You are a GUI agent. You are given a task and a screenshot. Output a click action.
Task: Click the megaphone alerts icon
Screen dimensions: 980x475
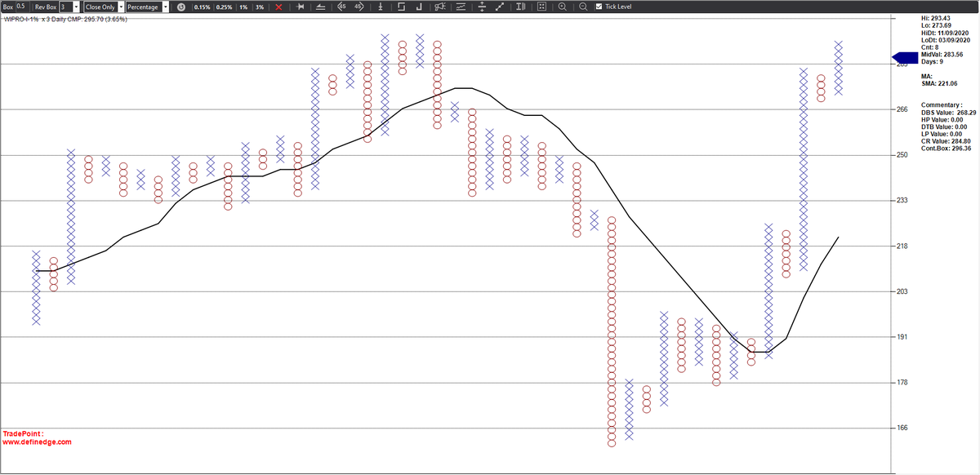pos(439,7)
